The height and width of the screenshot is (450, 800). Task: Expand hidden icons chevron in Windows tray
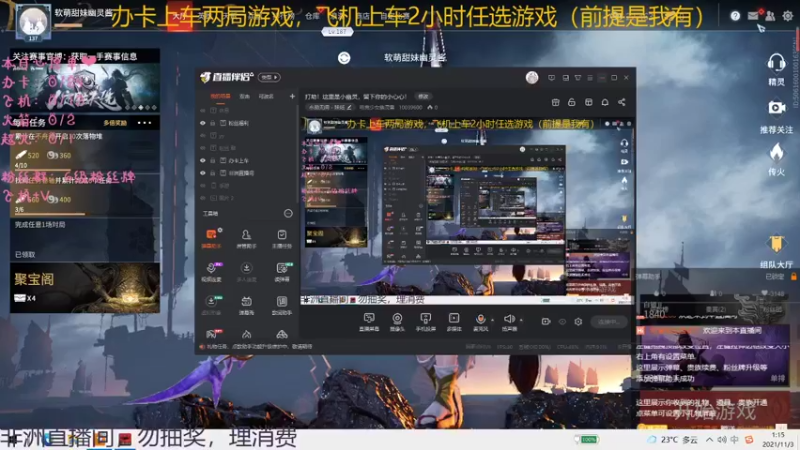pyautogui.click(x=710, y=439)
